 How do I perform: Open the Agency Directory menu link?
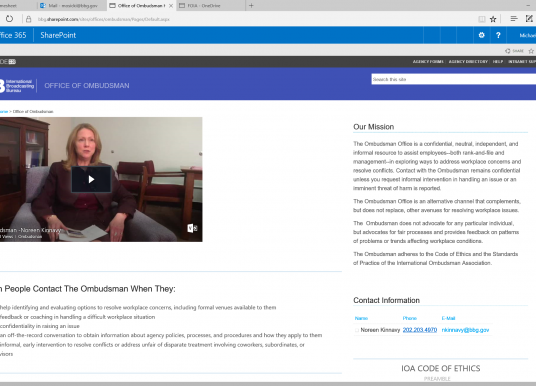click(x=468, y=62)
